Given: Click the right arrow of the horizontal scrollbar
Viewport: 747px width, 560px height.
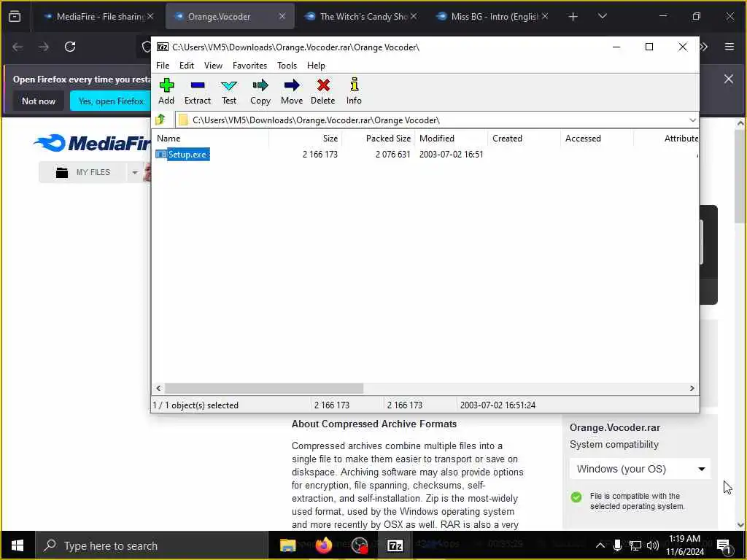Looking at the screenshot, I should click(x=692, y=388).
